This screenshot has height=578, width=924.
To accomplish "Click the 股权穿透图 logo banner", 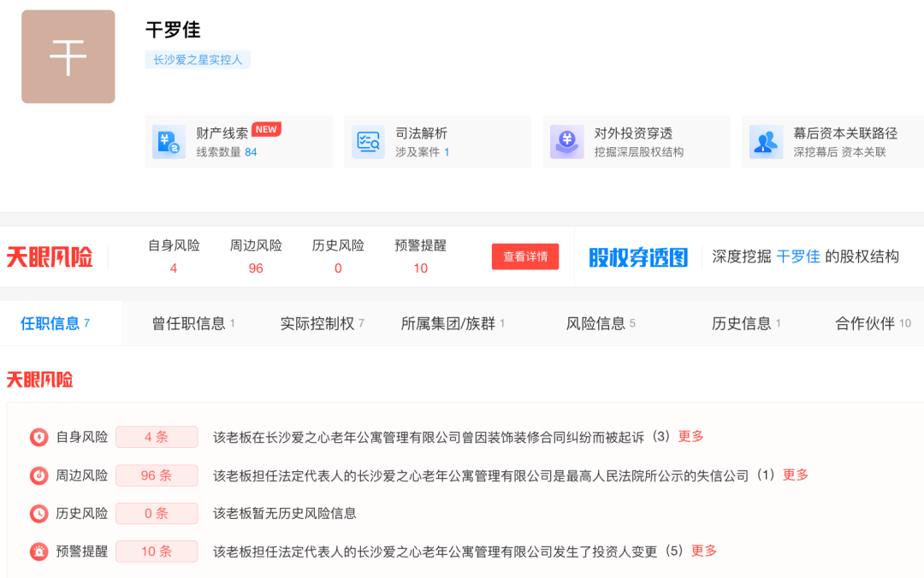I will pos(638,257).
